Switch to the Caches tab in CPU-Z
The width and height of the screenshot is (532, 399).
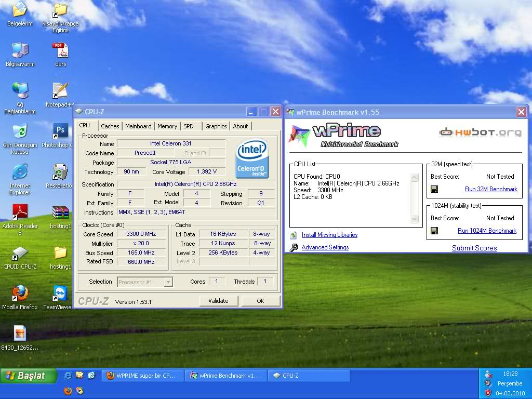[110, 126]
